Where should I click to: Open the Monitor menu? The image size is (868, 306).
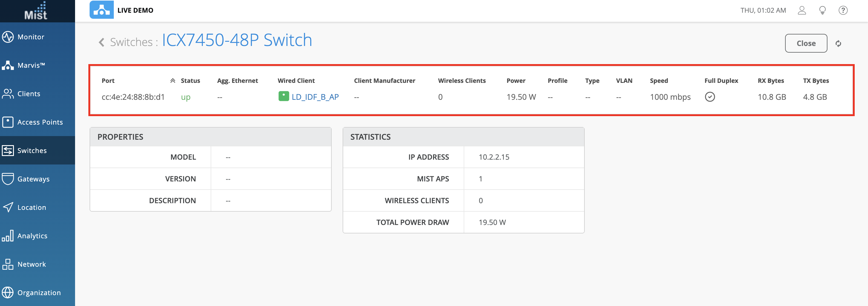(x=31, y=37)
